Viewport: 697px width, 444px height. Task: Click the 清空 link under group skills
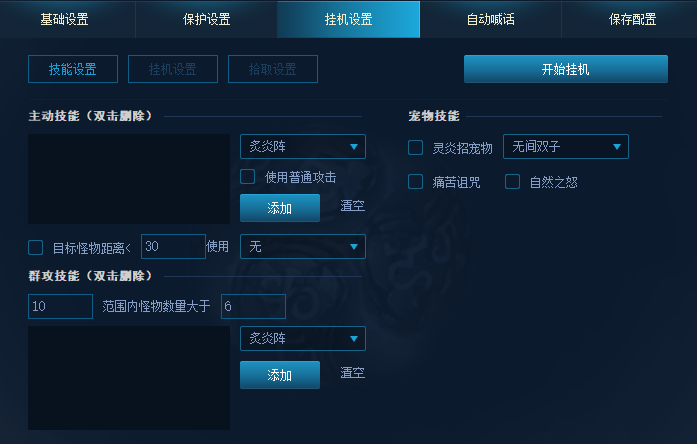(x=353, y=372)
